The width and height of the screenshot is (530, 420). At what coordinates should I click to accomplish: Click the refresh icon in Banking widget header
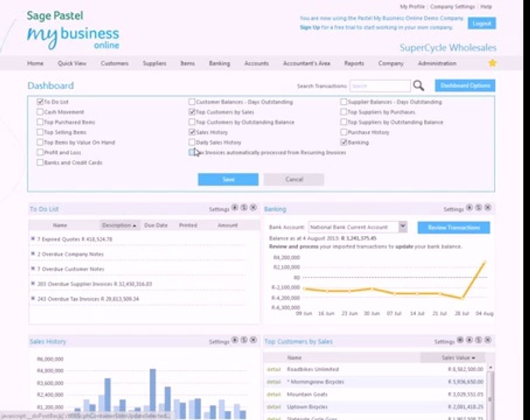[x=478, y=208]
